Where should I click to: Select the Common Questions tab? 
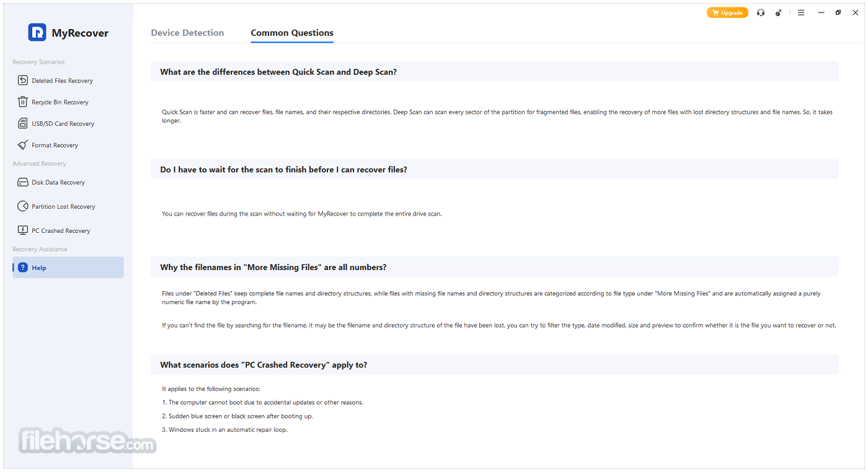(x=292, y=33)
